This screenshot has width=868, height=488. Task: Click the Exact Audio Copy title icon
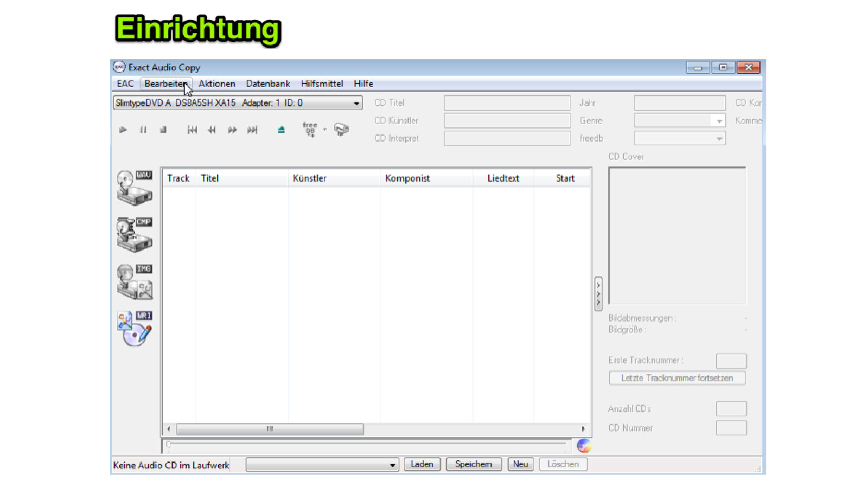tap(119, 67)
